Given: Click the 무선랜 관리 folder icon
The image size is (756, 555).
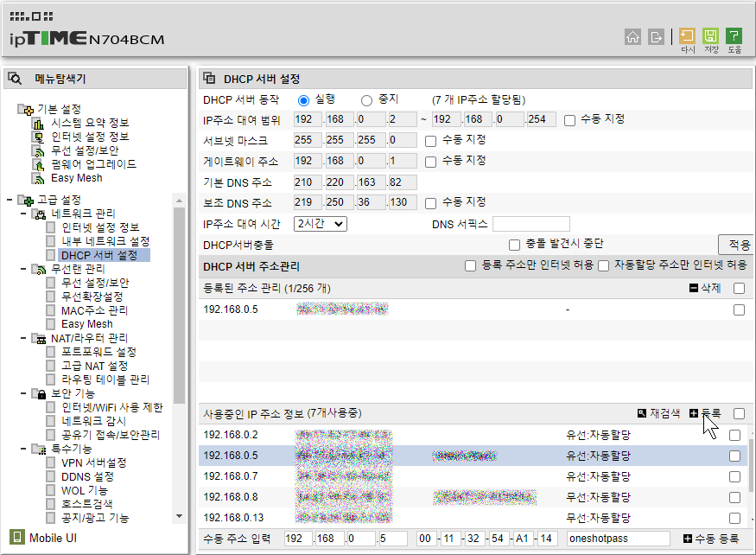Looking at the screenshot, I should tap(39, 269).
